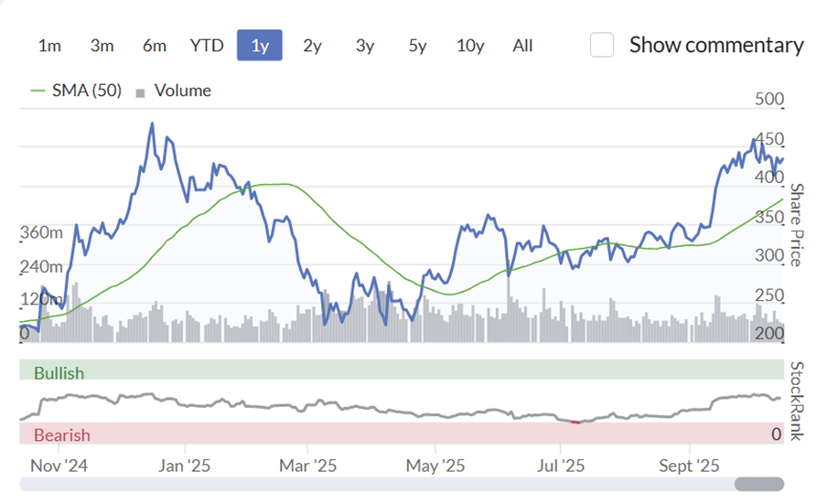Show All available price history

(x=522, y=46)
